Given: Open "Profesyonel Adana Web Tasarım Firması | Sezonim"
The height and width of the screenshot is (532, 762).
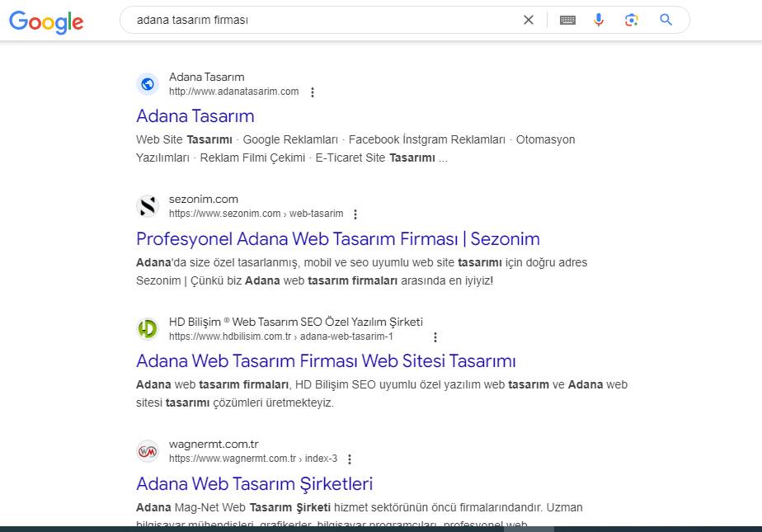Looking at the screenshot, I should 338,239.
